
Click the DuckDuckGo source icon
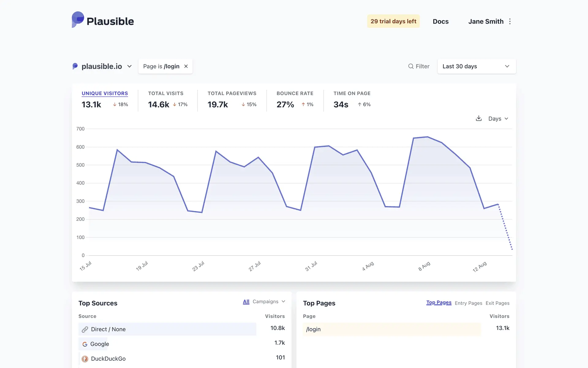(85, 359)
